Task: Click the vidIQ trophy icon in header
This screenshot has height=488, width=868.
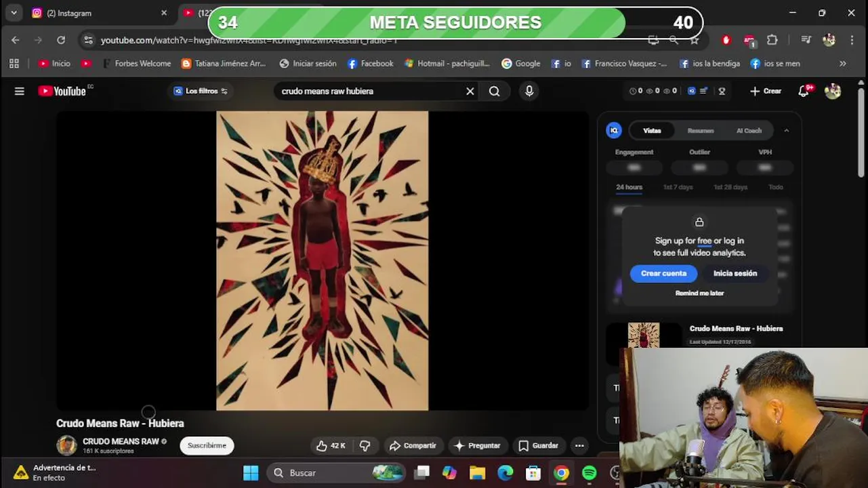Action: coord(722,91)
